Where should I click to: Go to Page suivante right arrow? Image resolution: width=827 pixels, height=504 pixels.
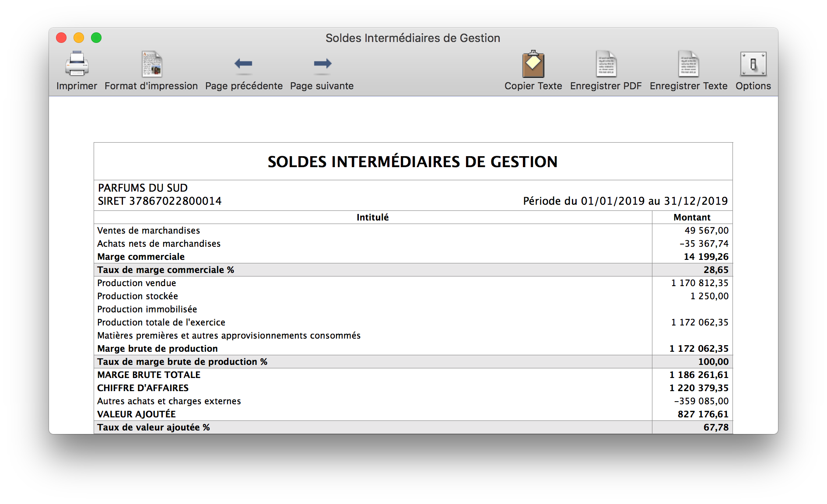point(322,64)
